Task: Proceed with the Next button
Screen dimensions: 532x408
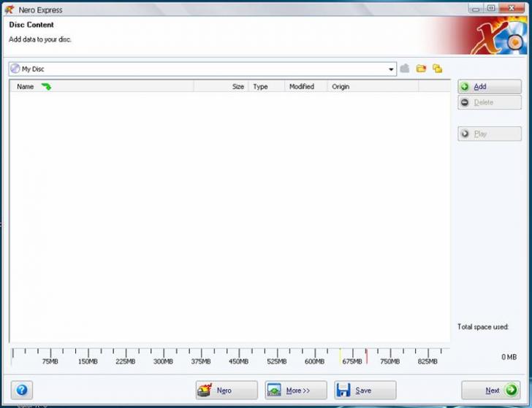Action: (490, 390)
